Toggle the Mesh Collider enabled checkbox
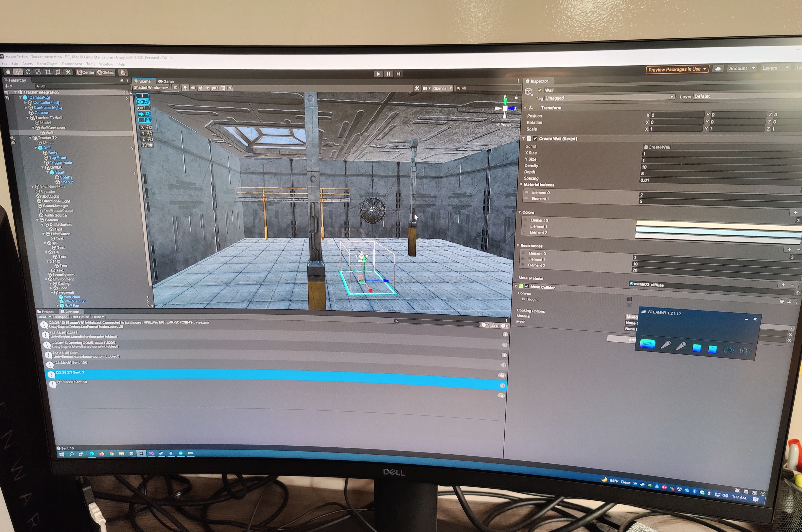Viewport: 802px width, 532px height. coord(527,287)
